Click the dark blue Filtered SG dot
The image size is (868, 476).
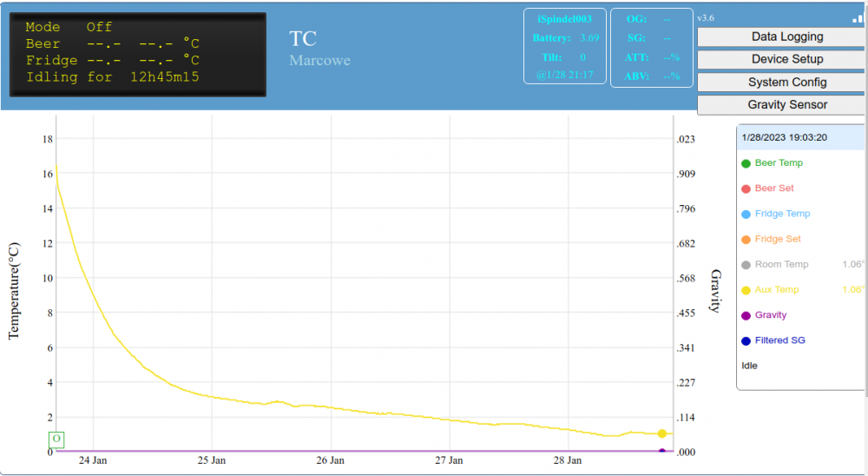coord(746,340)
